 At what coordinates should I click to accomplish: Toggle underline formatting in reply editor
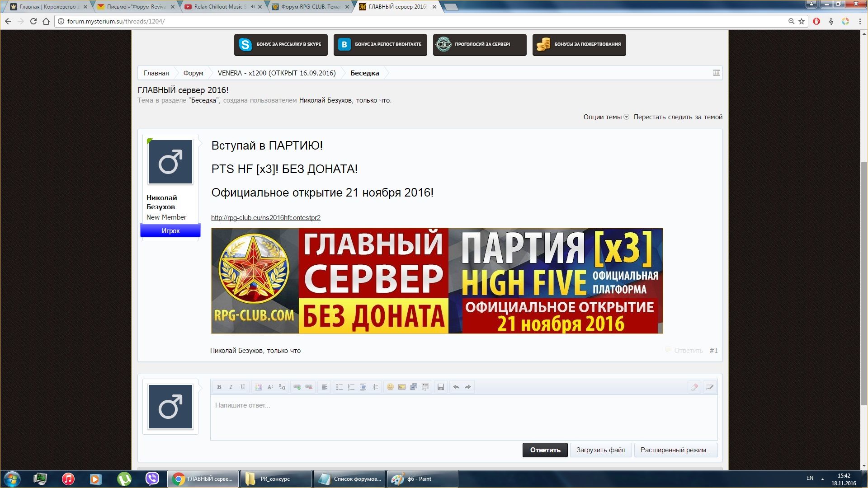point(243,387)
